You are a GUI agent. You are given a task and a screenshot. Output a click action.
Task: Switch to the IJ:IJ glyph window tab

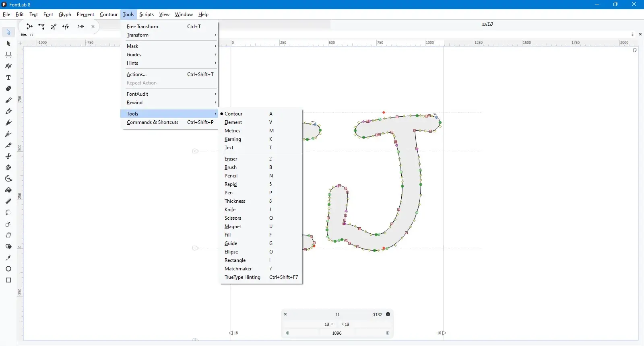coord(487,24)
